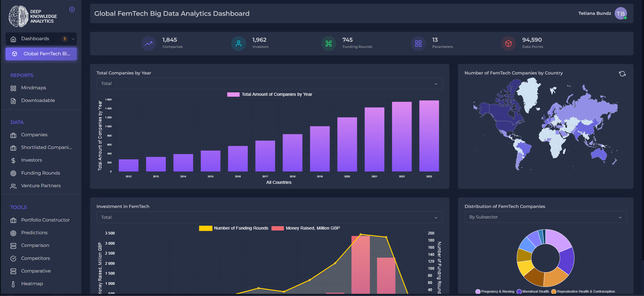Click the Funding Rounds command icon
Screen dimensions: 644x296
tap(328, 44)
